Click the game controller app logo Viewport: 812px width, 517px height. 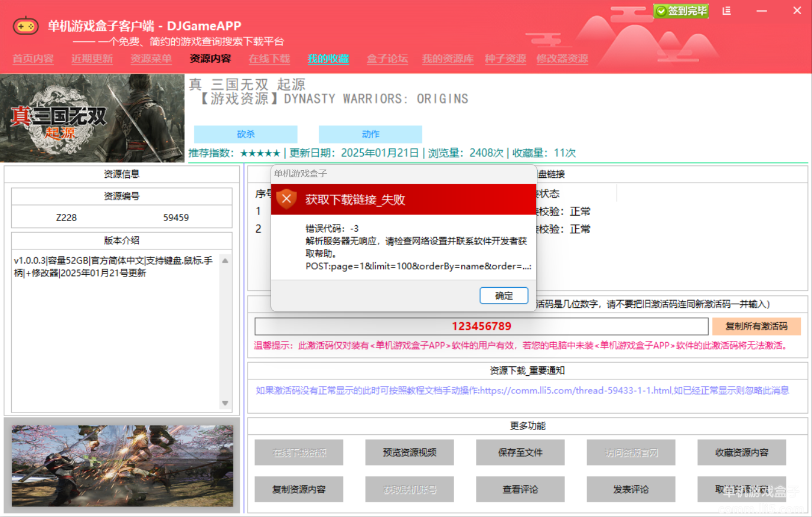tap(26, 26)
